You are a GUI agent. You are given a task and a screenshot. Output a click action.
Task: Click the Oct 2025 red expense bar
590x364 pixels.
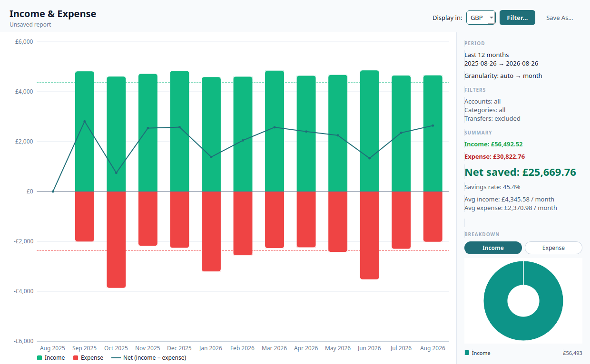point(116,239)
